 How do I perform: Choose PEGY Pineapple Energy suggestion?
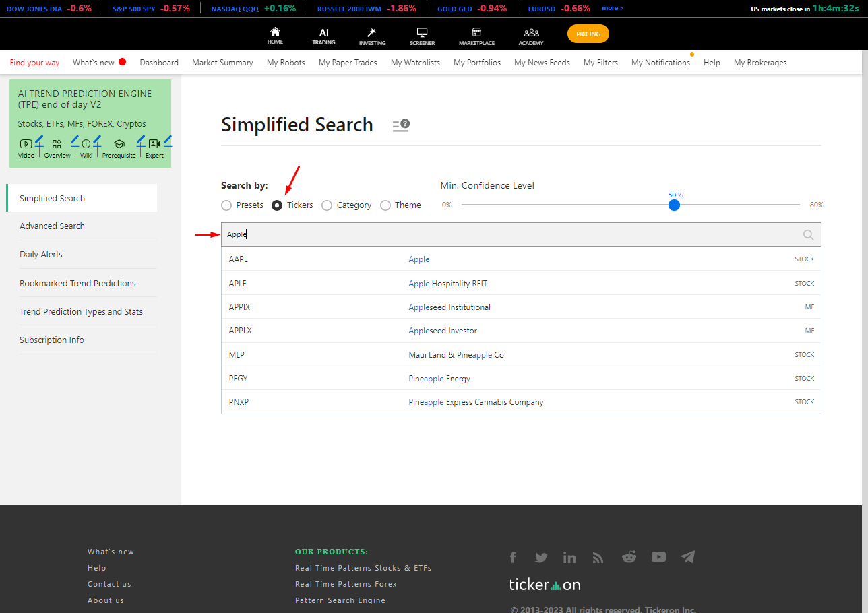pyautogui.click(x=521, y=379)
